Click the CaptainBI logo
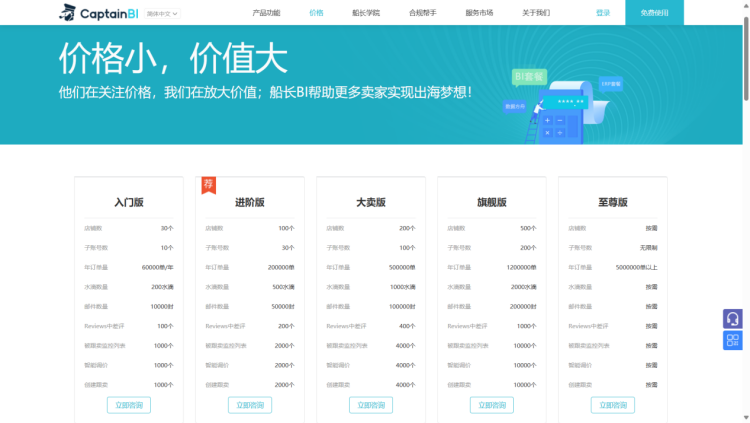The height and width of the screenshot is (423, 750). tap(98, 13)
